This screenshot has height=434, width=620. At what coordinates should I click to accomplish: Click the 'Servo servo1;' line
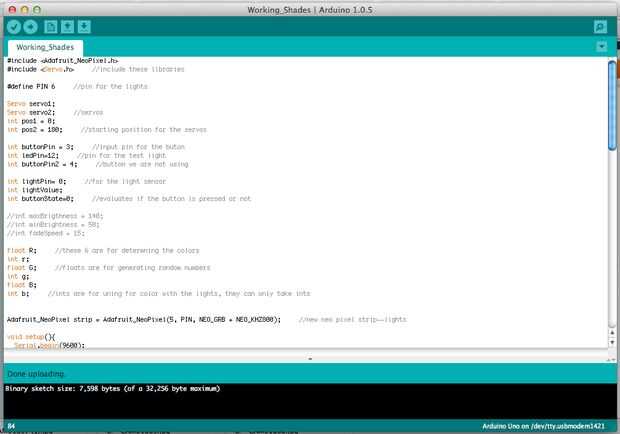[x=31, y=104]
